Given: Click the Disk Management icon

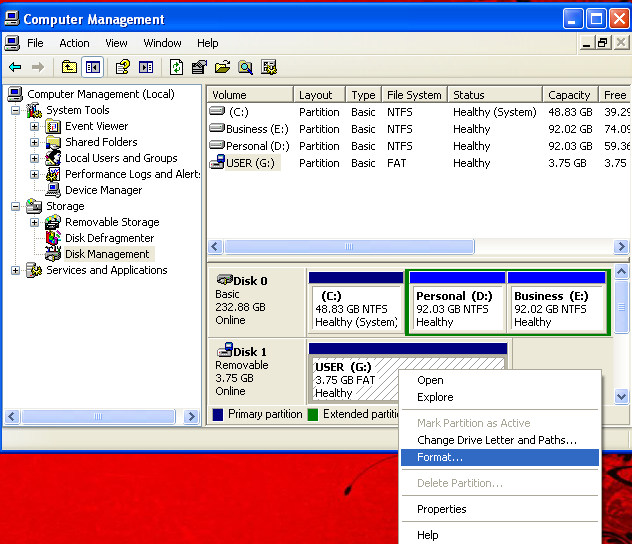Looking at the screenshot, I should coord(53,254).
